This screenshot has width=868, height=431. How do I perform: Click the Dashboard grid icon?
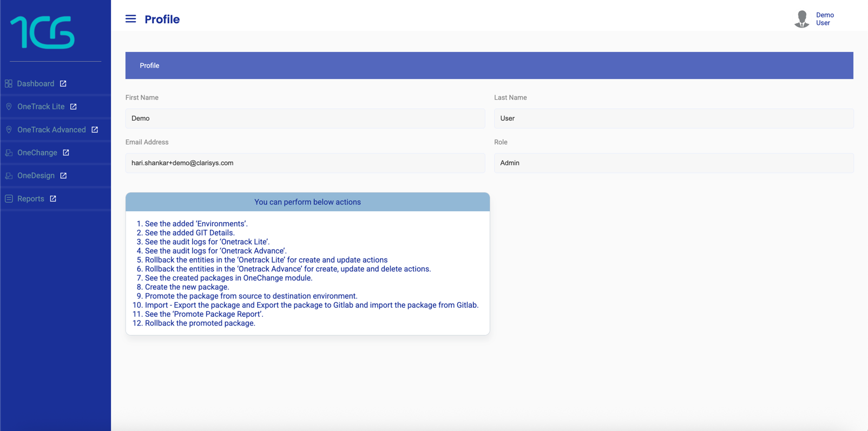click(9, 83)
